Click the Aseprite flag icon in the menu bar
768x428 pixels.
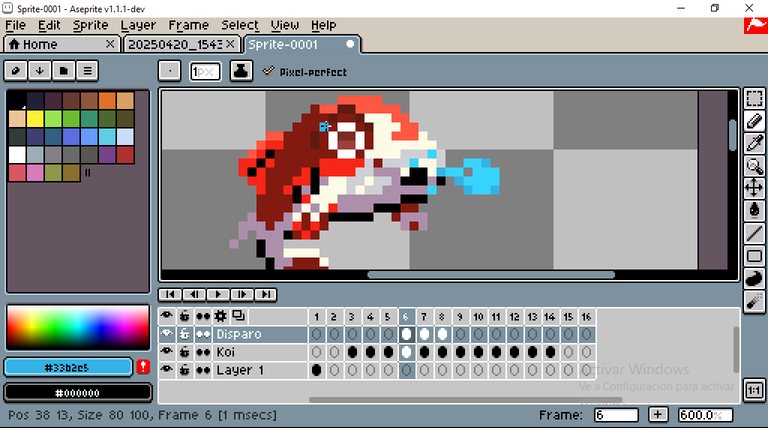coord(755,25)
